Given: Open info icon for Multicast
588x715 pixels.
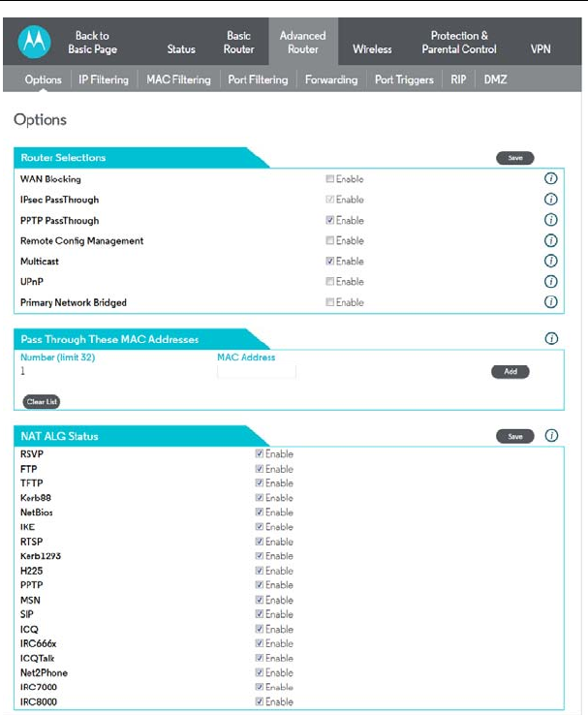Looking at the screenshot, I should coord(550,261).
